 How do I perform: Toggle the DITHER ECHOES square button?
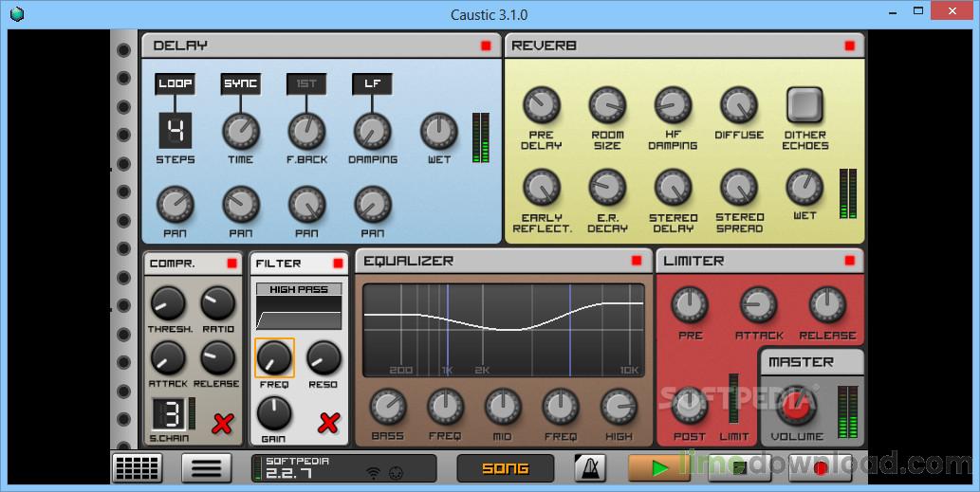tap(804, 104)
